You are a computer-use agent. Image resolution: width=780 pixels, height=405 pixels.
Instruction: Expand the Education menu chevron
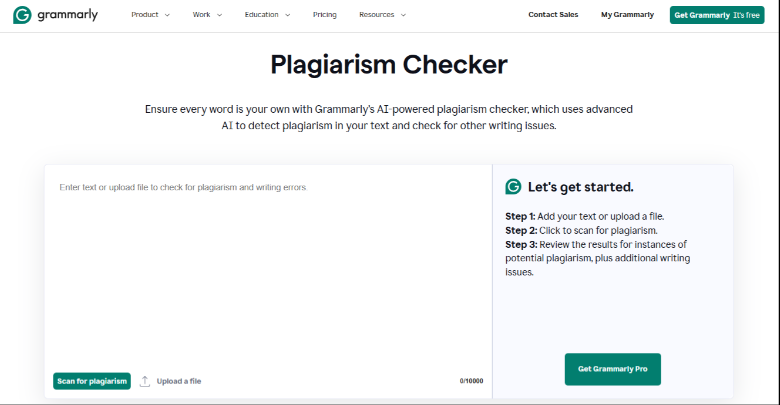[x=288, y=15]
